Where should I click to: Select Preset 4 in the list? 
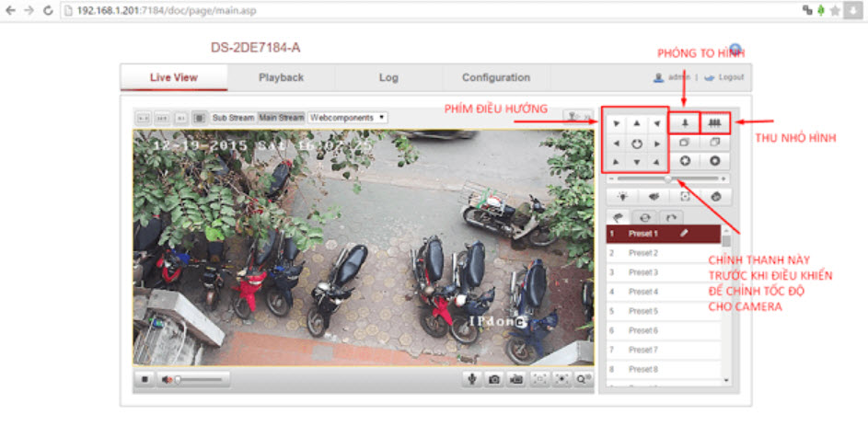point(663,292)
